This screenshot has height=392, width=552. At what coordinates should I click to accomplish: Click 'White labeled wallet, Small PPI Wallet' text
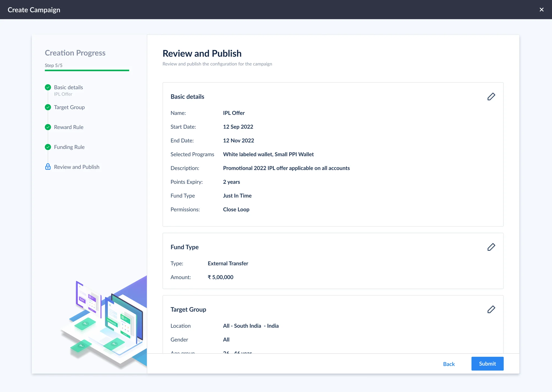pyautogui.click(x=268, y=154)
